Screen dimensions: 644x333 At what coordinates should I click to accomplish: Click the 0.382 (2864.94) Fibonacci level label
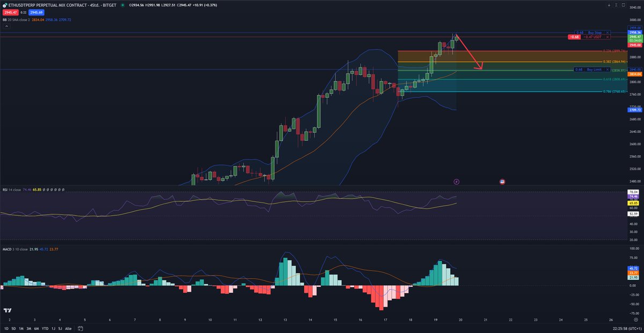615,61
